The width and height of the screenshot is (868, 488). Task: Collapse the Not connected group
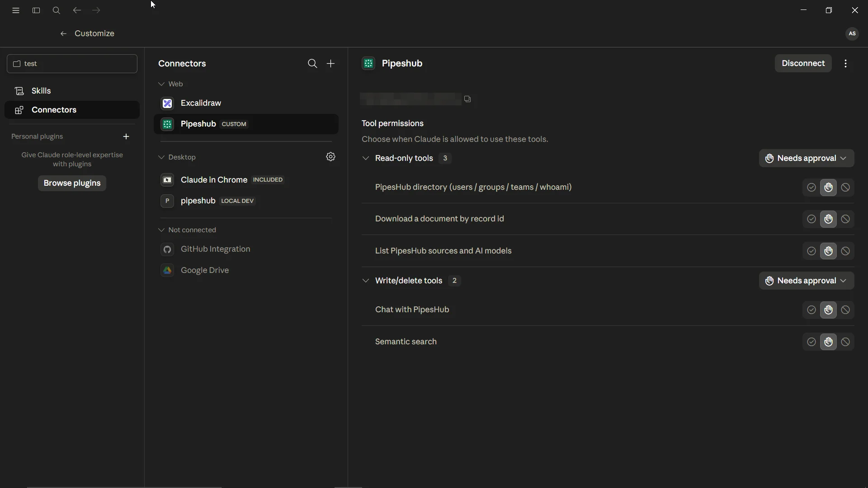coord(161,230)
